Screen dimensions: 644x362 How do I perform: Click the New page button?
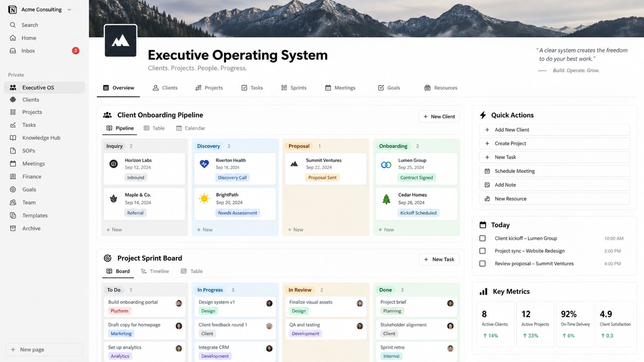click(x=44, y=350)
